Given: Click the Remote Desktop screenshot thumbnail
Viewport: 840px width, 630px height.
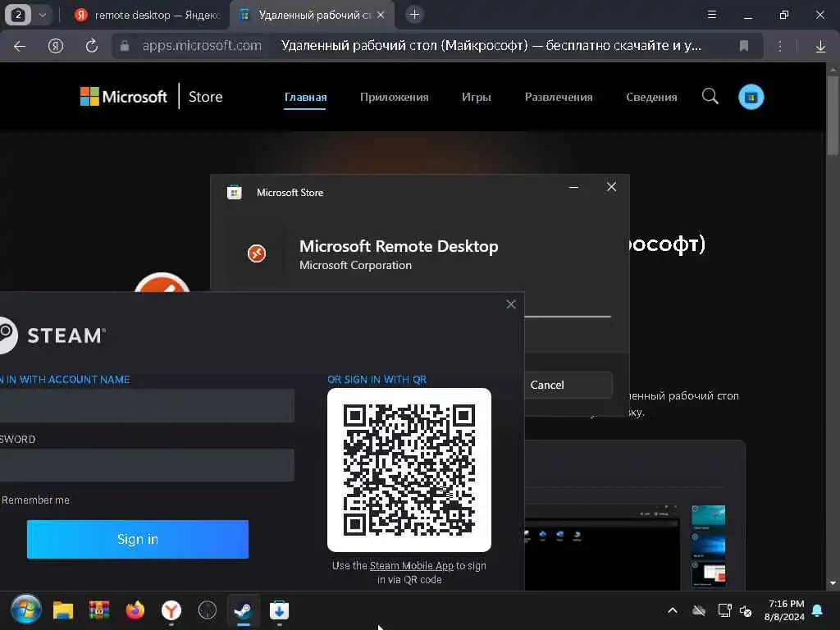Looking at the screenshot, I should point(601,546).
